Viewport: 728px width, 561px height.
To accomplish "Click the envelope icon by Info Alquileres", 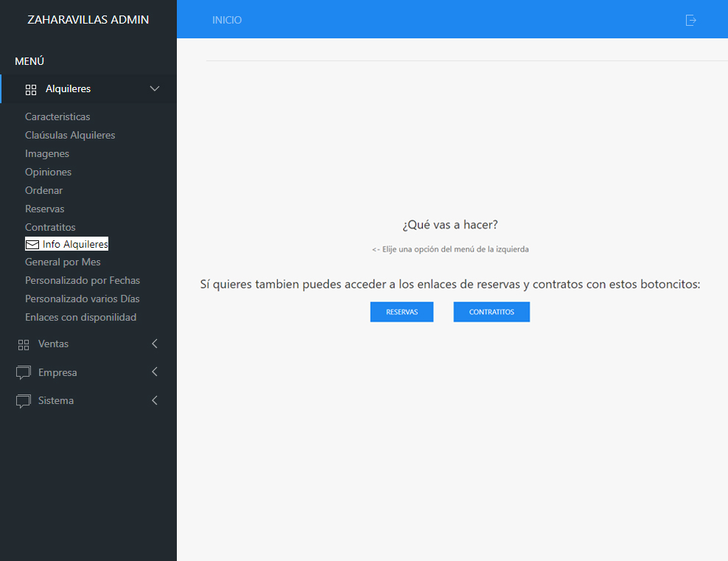I will (32, 244).
